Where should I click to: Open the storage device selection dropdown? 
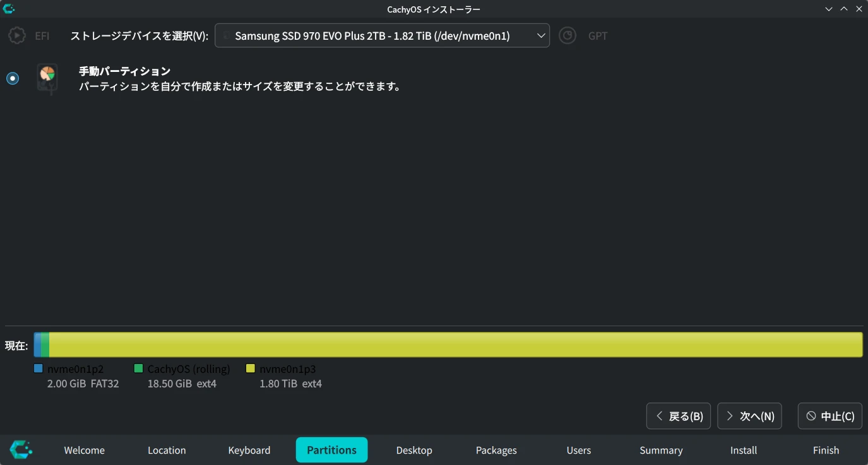tap(381, 36)
